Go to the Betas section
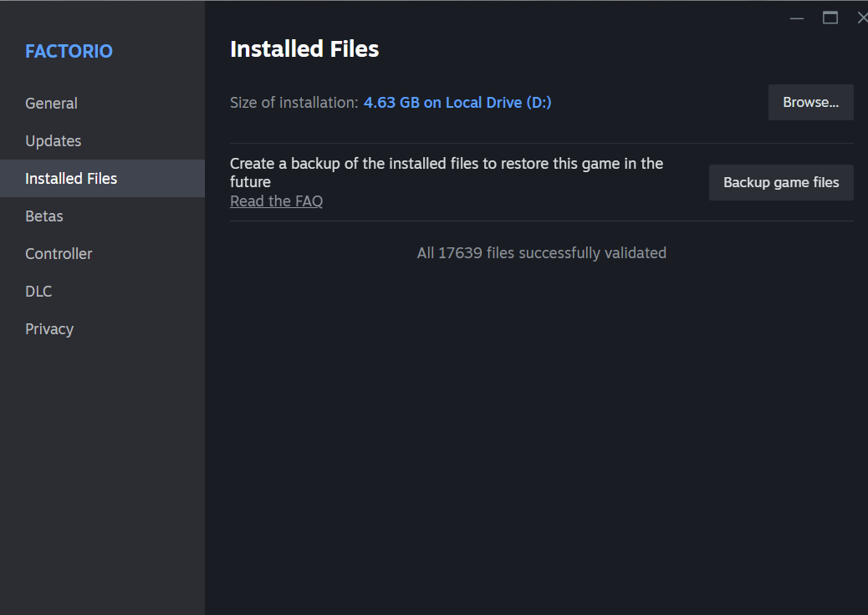Screen dimensions: 868x615 click(x=44, y=216)
